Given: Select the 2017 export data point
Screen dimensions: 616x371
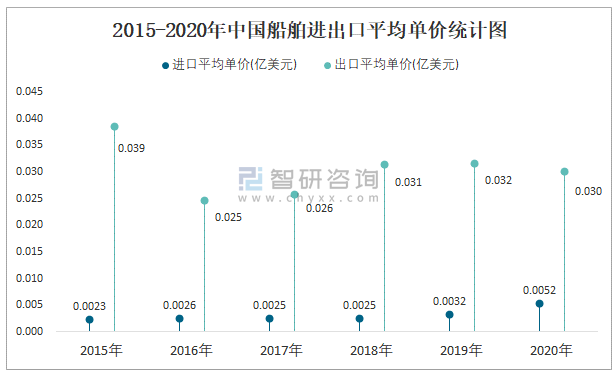Looking at the screenshot, I should click(x=294, y=195).
